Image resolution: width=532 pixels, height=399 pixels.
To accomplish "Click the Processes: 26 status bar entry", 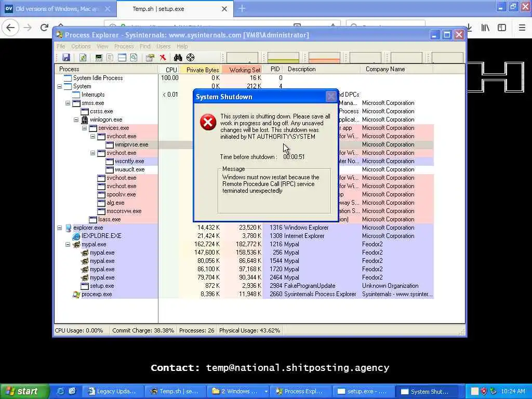I will pyautogui.click(x=197, y=330).
